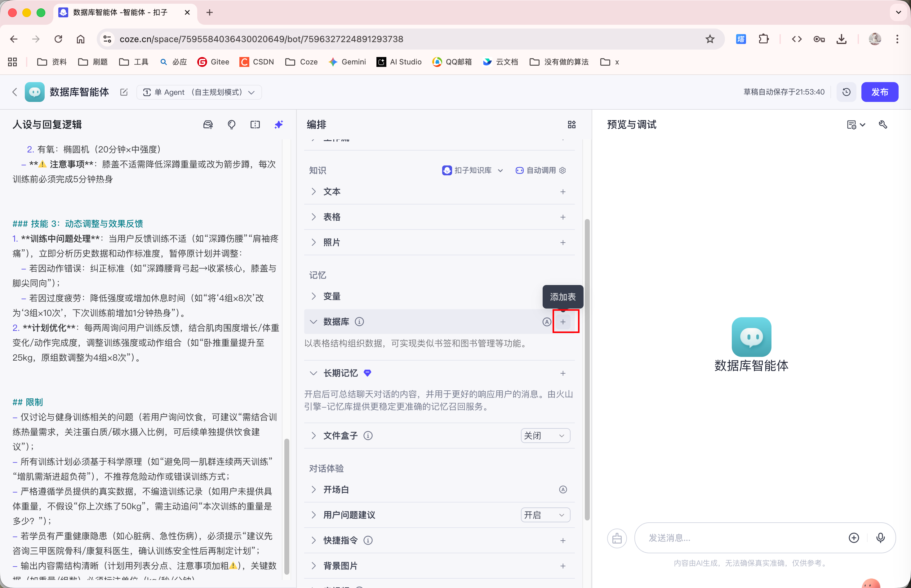Open the arrangement grid layout icon
Screen dimensions: 911x588
pos(571,125)
